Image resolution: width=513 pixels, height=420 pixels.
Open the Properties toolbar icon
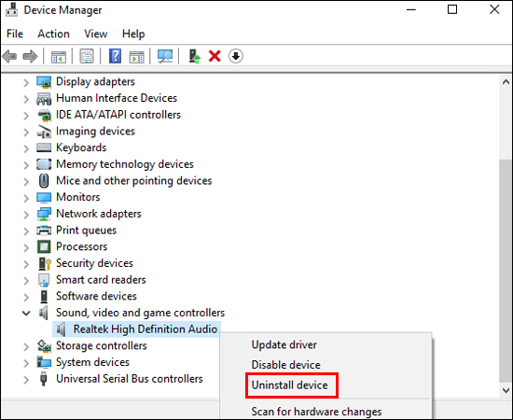(87, 56)
